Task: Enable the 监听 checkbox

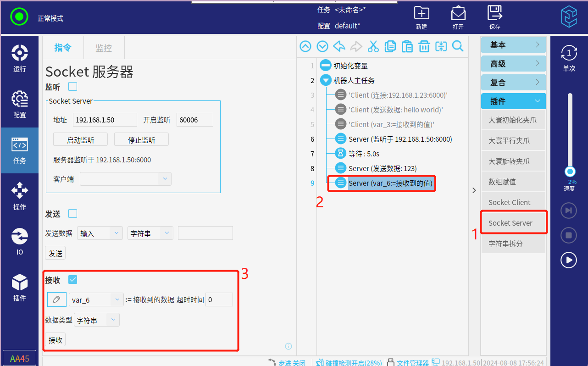Action: pyautogui.click(x=72, y=86)
